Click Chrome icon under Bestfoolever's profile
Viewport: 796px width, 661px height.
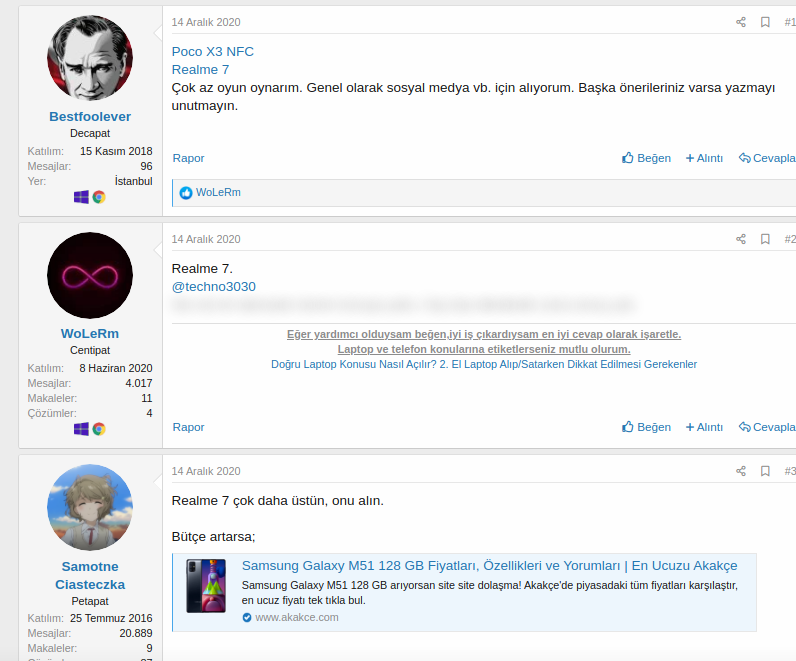coord(99,197)
